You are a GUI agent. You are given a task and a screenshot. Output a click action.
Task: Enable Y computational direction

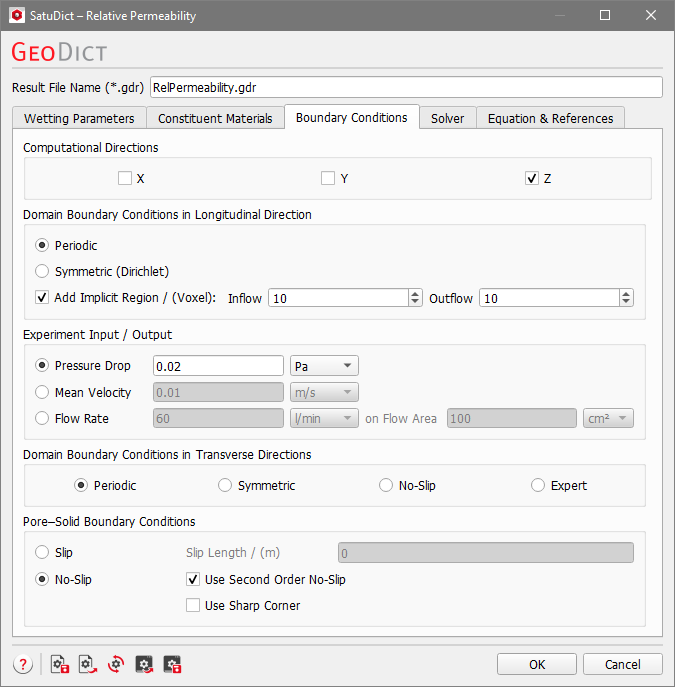click(x=328, y=178)
